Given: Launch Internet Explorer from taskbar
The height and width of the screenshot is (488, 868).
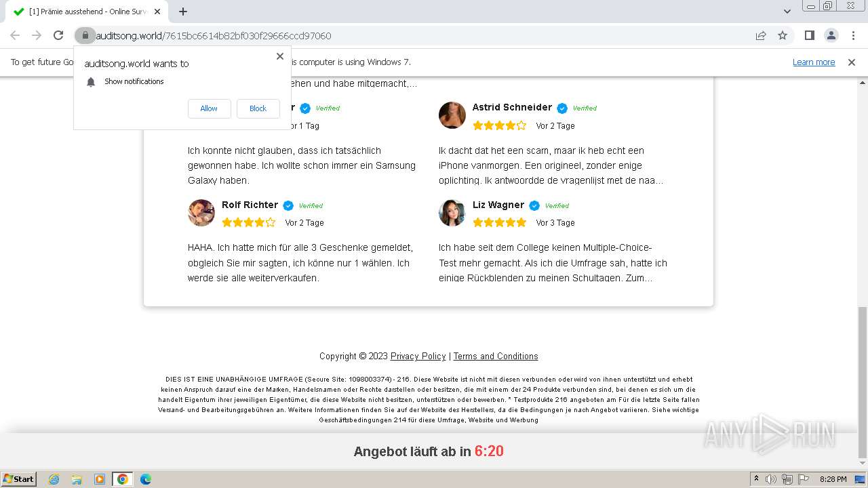Looking at the screenshot, I should (54, 479).
